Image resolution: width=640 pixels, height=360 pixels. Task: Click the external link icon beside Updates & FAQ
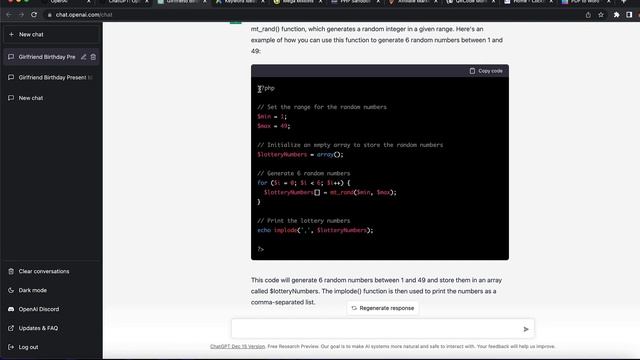point(11,328)
